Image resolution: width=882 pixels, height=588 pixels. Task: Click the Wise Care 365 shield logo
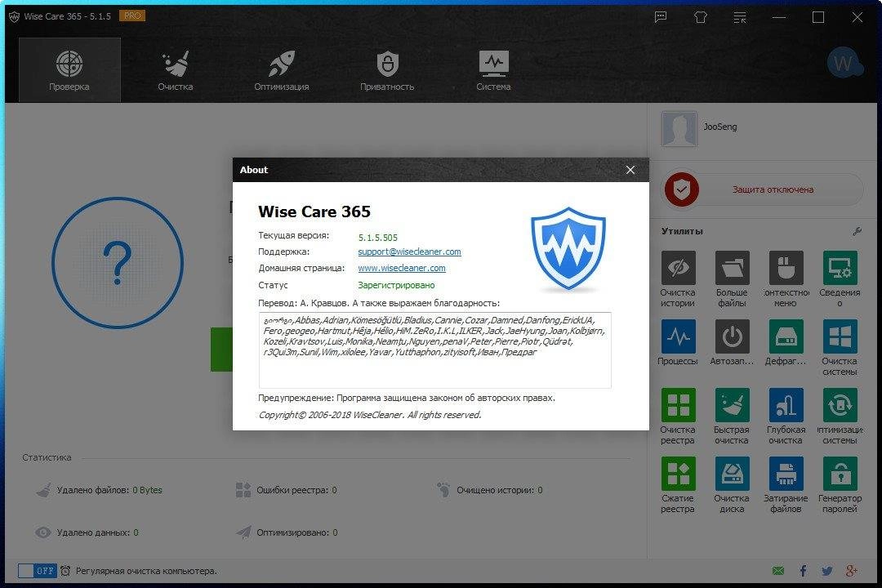568,249
